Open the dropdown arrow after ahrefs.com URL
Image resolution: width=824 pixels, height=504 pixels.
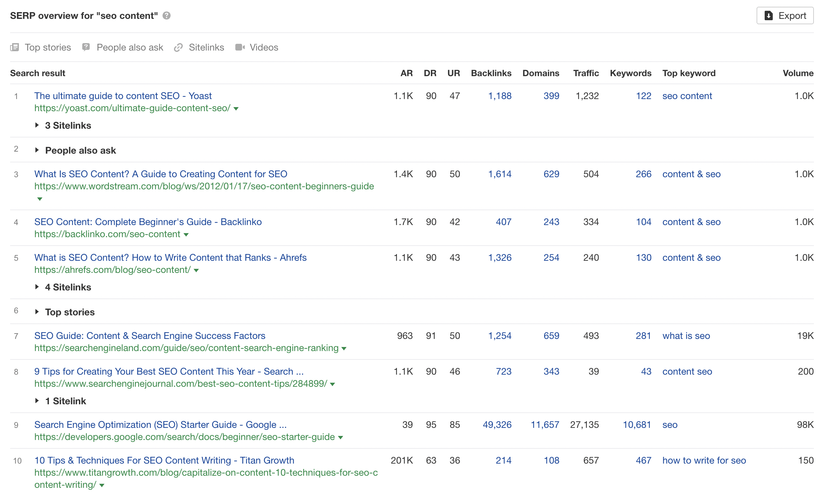[x=196, y=271]
